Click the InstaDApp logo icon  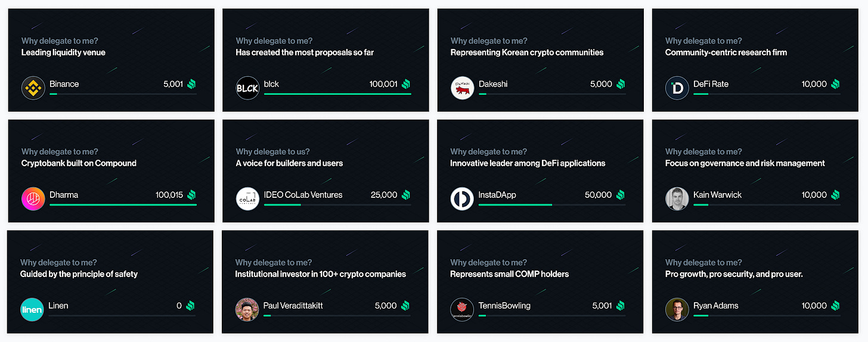point(462,199)
